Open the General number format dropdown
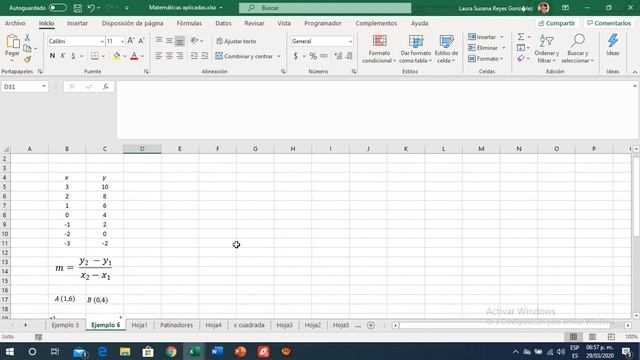Viewport: 640px width, 360px height. pyautogui.click(x=350, y=41)
